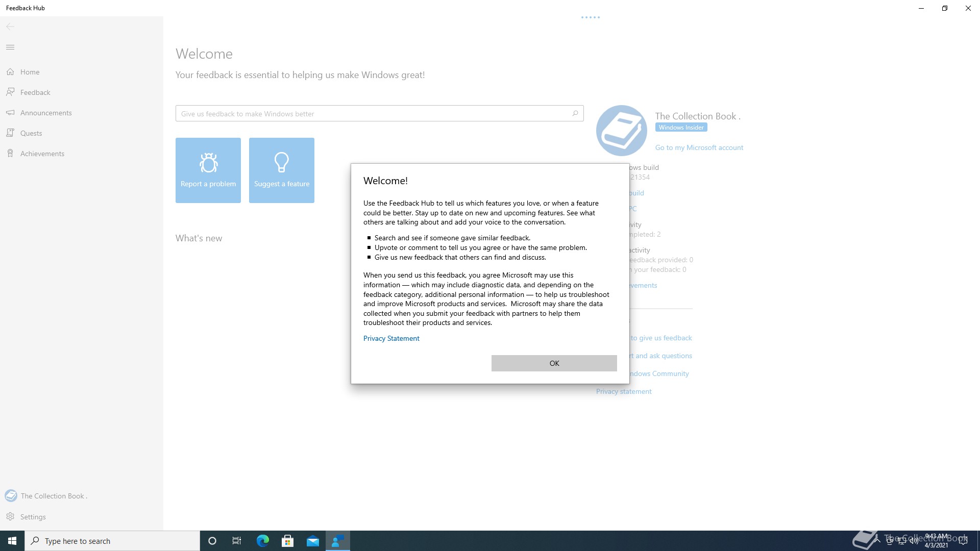Screen dimensions: 980x551
Task: Click the Settings gear icon
Action: tap(10, 517)
